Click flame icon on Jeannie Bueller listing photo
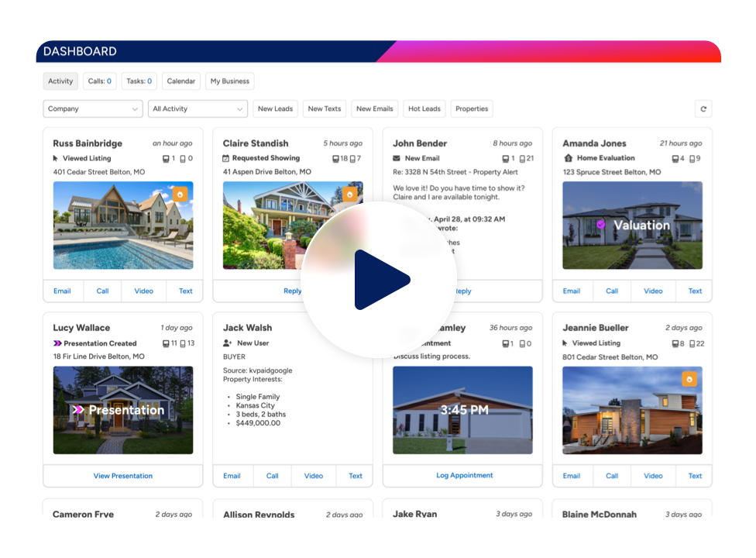The width and height of the screenshot is (756, 558). pos(689,379)
